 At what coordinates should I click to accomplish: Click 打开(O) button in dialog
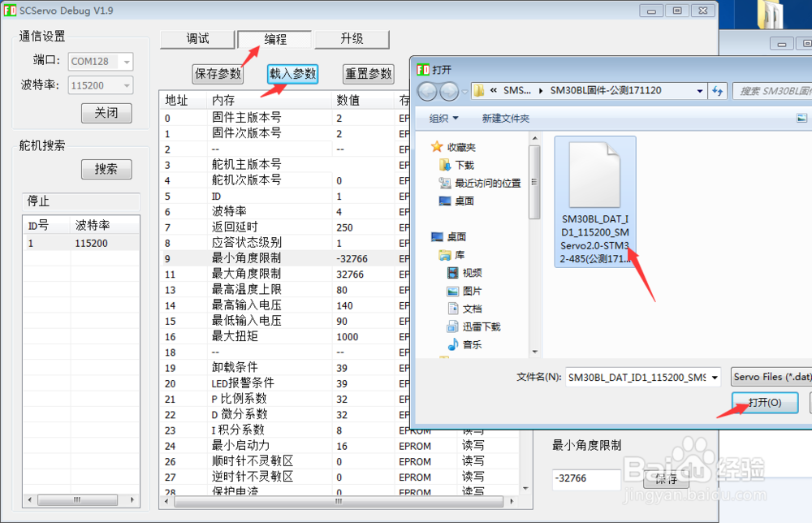coord(765,403)
